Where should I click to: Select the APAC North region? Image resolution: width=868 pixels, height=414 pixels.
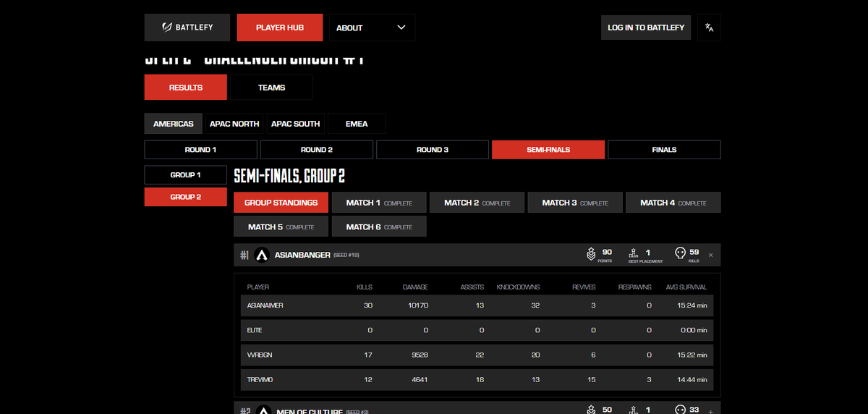pos(234,124)
